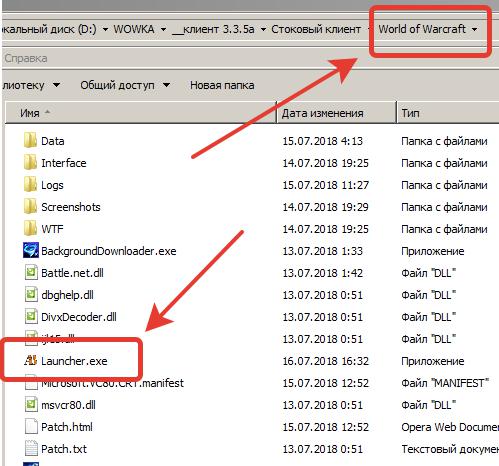Click the date 15.07.2018 4:13

point(322,141)
